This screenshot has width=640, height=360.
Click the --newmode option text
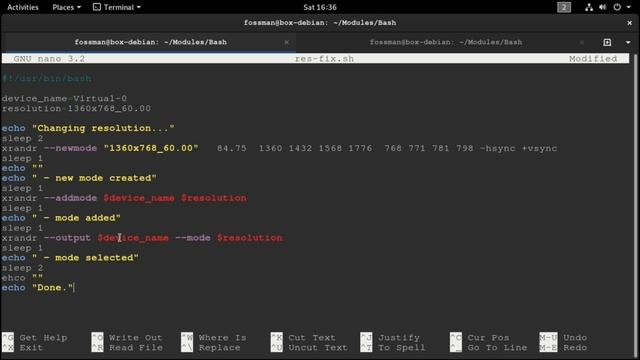pyautogui.click(x=70, y=148)
